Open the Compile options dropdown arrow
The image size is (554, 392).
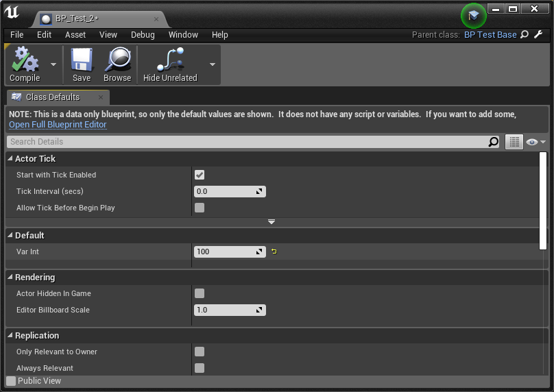pyautogui.click(x=53, y=64)
